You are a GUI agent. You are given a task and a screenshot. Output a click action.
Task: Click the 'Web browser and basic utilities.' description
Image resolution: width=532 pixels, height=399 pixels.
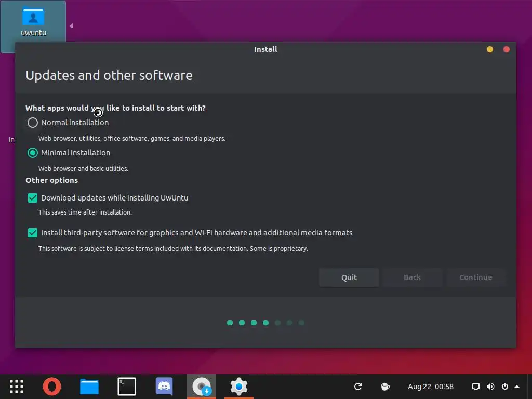point(83,169)
